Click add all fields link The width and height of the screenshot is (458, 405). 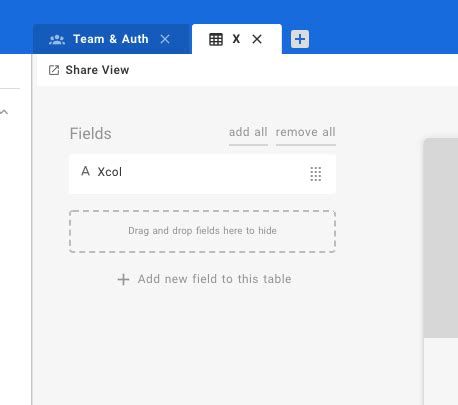pyautogui.click(x=248, y=132)
